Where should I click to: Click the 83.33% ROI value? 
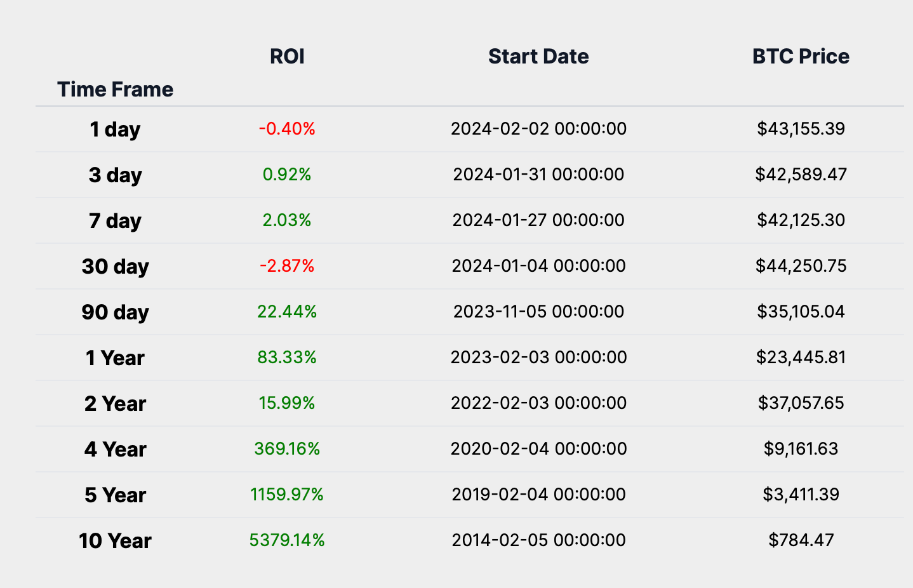coord(287,357)
